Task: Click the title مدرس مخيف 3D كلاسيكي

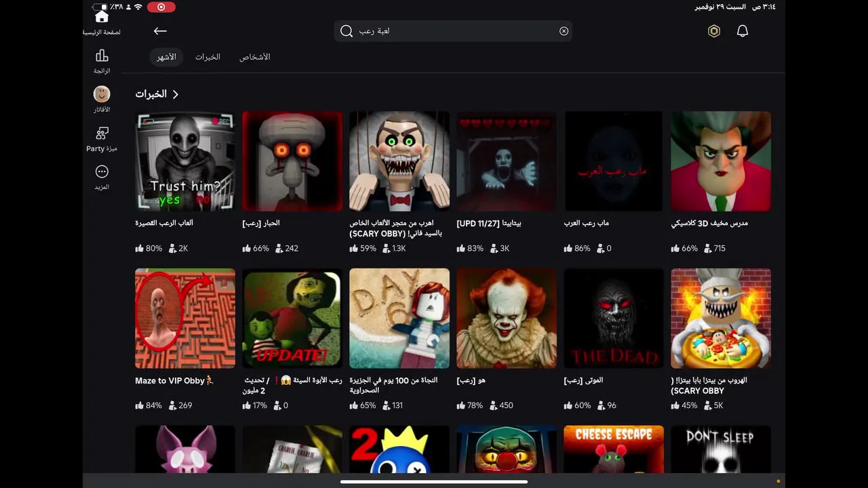Action: click(x=709, y=223)
